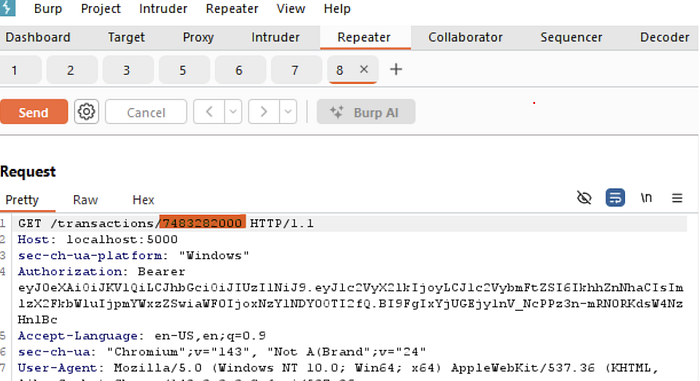Click the en-US,en;q=0.9 value
This screenshot has width=700, height=381.
pos(210,335)
